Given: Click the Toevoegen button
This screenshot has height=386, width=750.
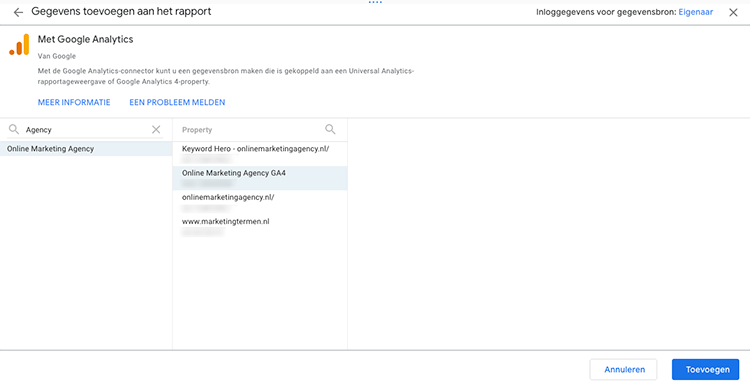Looking at the screenshot, I should pyautogui.click(x=706, y=369).
